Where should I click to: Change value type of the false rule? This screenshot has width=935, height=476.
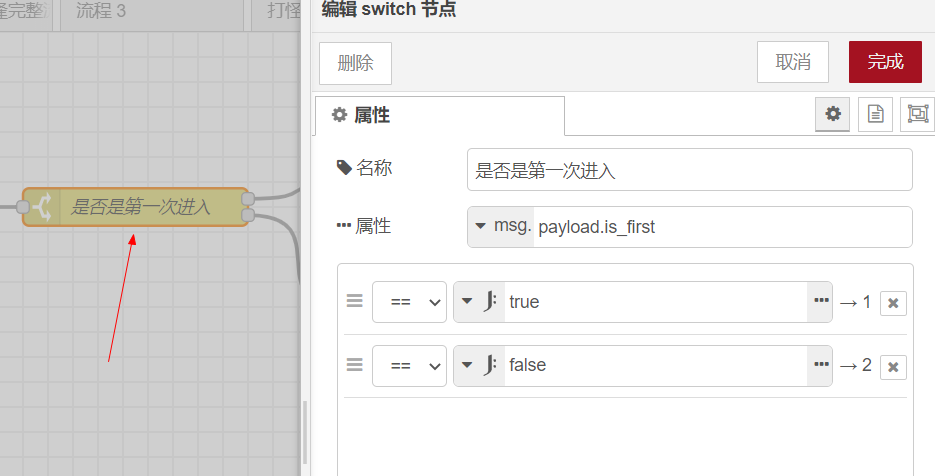click(x=480, y=366)
